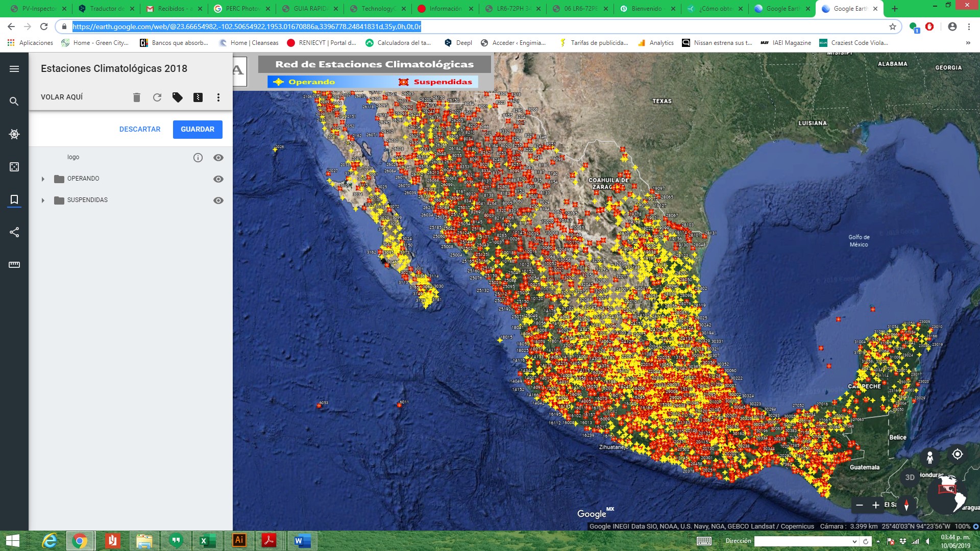Open the taskbar Dirección dropdown arrow
The image size is (980, 551).
point(854,541)
